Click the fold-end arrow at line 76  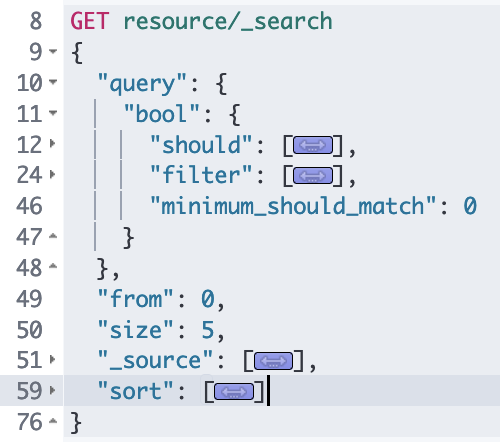[x=53, y=421]
